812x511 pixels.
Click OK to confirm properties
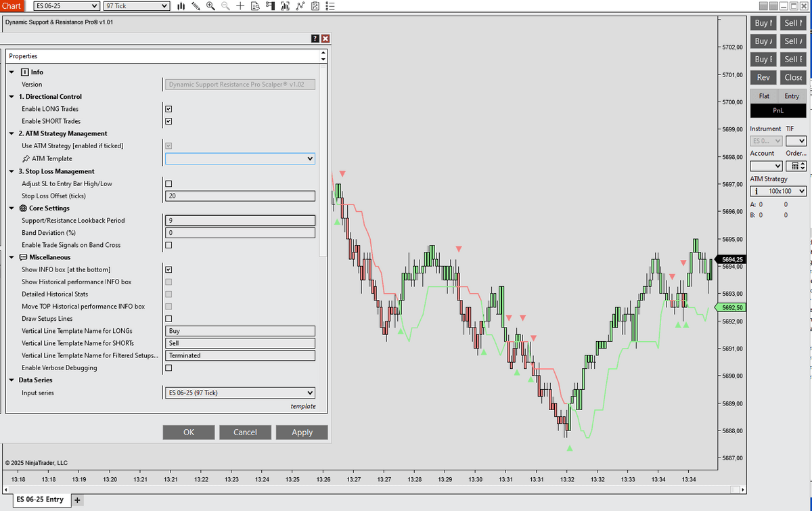click(189, 432)
